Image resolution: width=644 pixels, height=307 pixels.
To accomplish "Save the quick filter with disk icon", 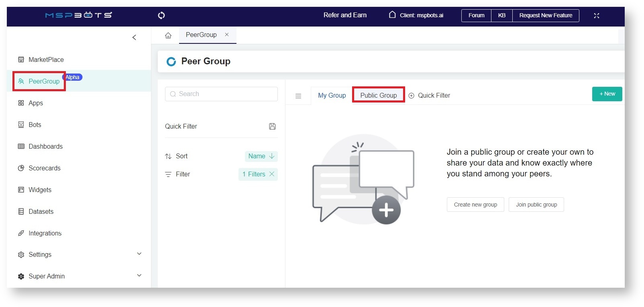I will click(272, 126).
